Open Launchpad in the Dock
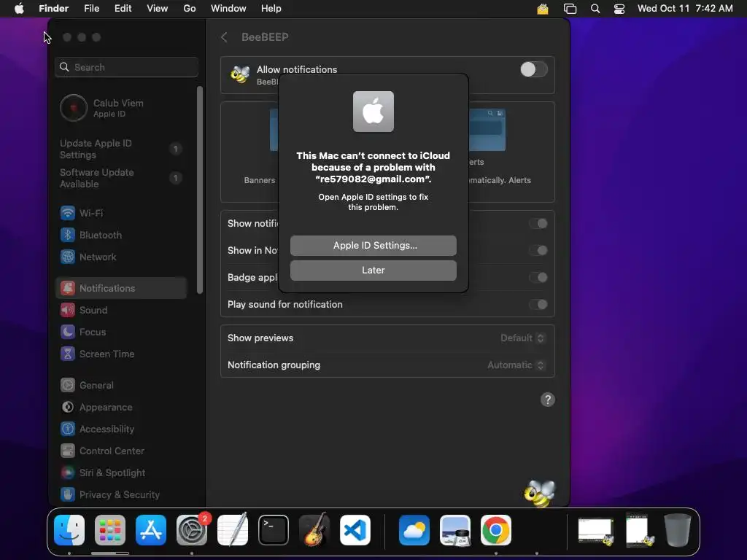 (x=110, y=530)
